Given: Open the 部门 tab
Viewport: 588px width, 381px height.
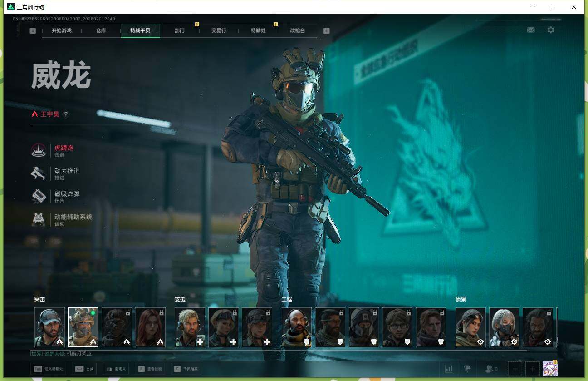Looking at the screenshot, I should pyautogui.click(x=180, y=31).
